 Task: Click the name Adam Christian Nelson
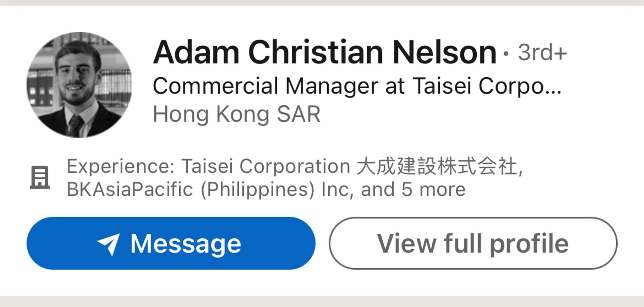(324, 53)
